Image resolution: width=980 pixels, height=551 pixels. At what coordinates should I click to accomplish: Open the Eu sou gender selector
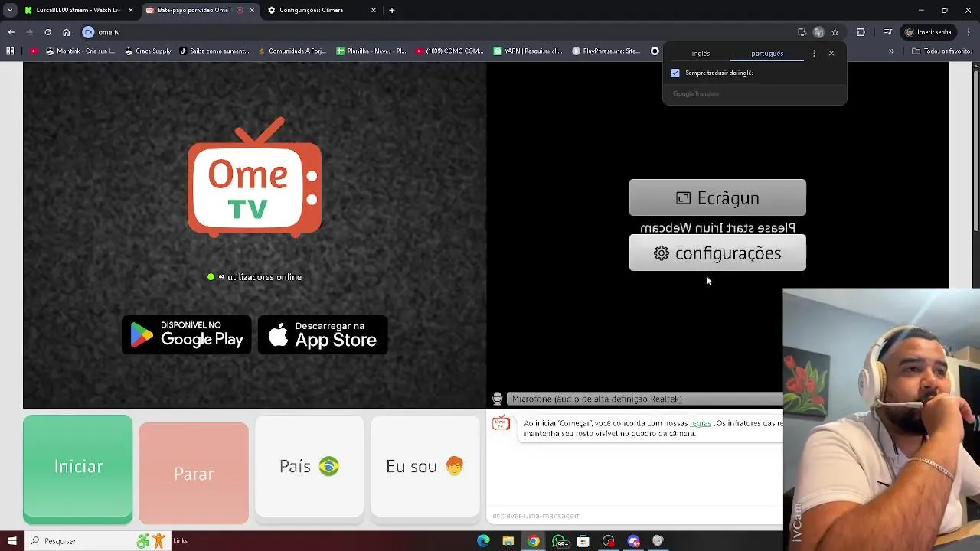coord(425,467)
